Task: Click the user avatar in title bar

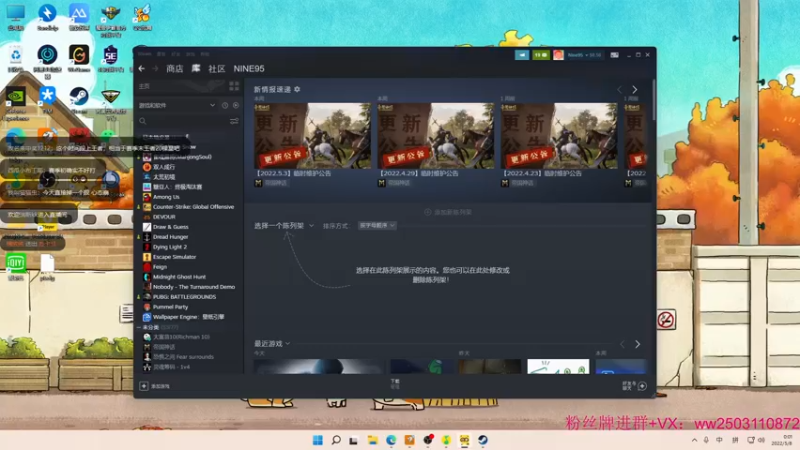Action: pyautogui.click(x=559, y=55)
